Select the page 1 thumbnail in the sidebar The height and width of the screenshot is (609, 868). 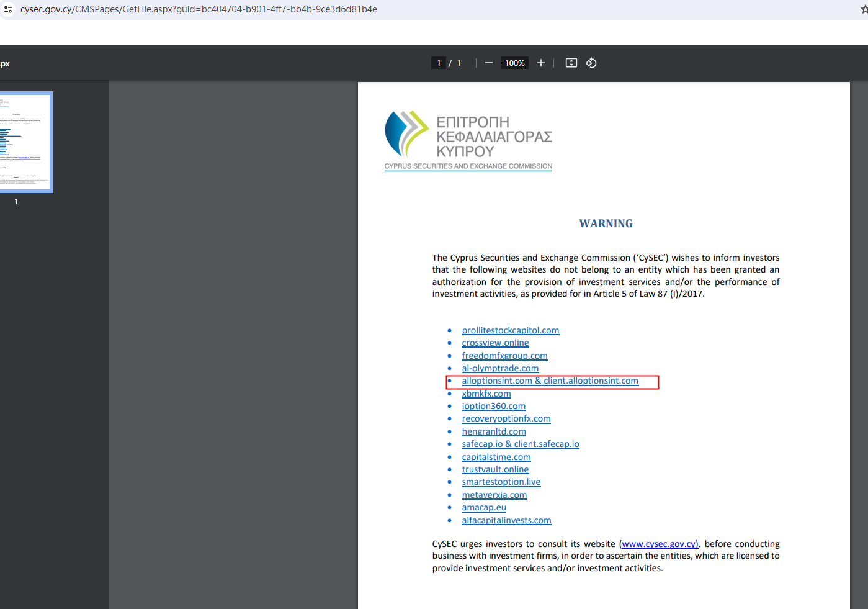25,142
